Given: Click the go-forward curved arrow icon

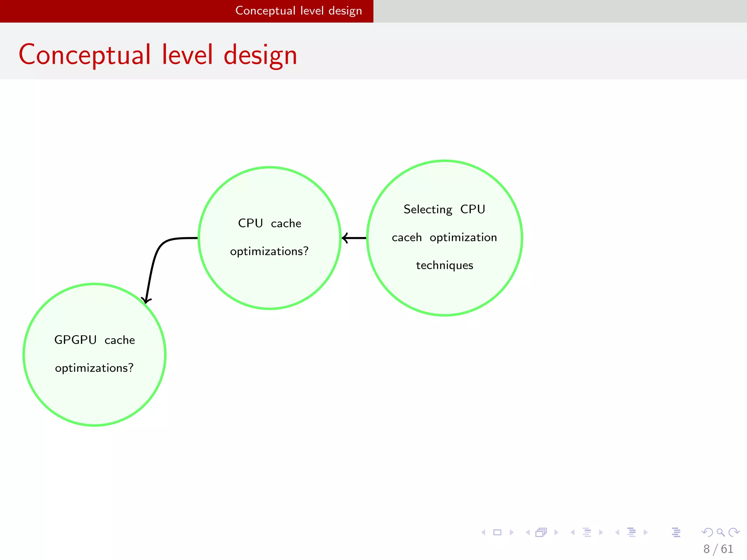Looking at the screenshot, I should pyautogui.click(x=734, y=532).
